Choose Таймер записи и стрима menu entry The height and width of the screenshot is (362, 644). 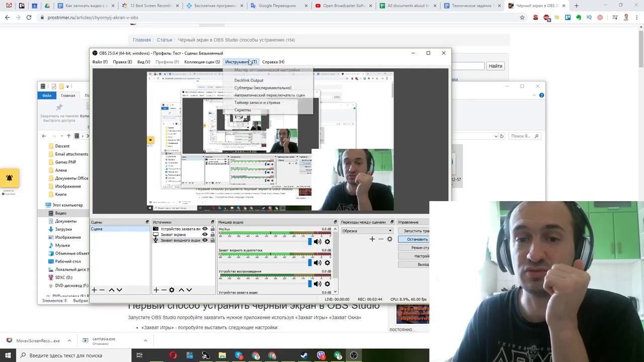(257, 103)
